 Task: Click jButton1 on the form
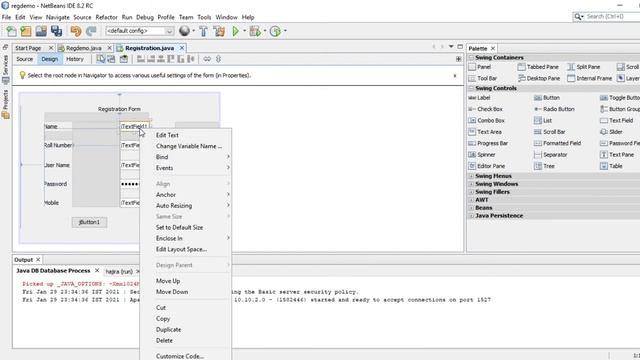[89, 222]
